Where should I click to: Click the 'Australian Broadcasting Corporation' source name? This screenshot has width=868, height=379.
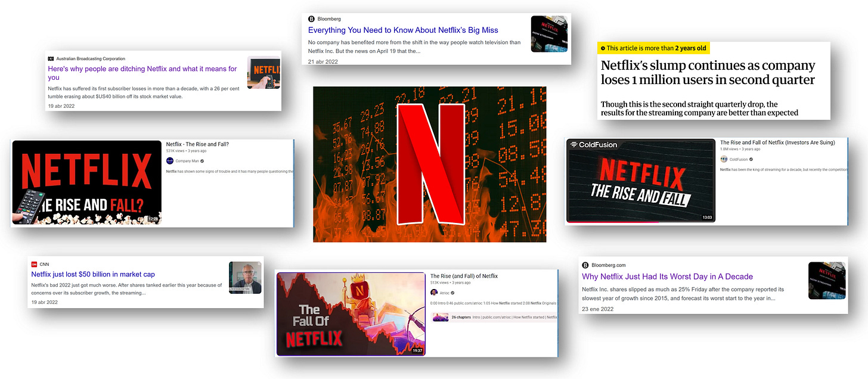point(91,58)
